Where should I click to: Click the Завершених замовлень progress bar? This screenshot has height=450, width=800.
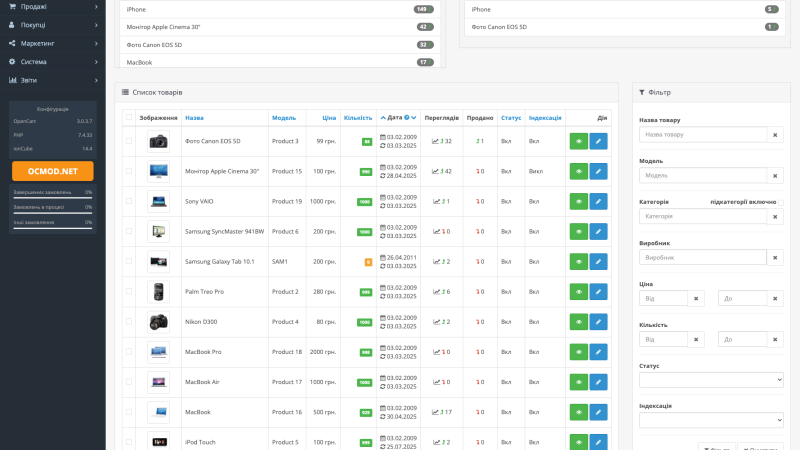pos(53,198)
